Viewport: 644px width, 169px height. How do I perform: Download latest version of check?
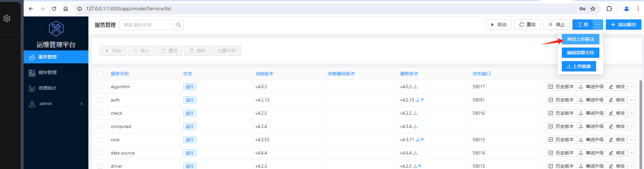click(x=415, y=113)
